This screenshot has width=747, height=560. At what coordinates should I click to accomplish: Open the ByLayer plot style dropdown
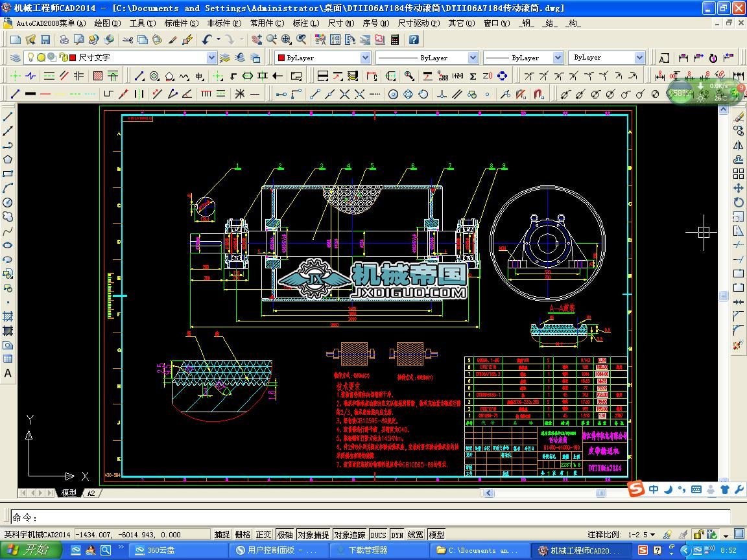[x=639, y=58]
